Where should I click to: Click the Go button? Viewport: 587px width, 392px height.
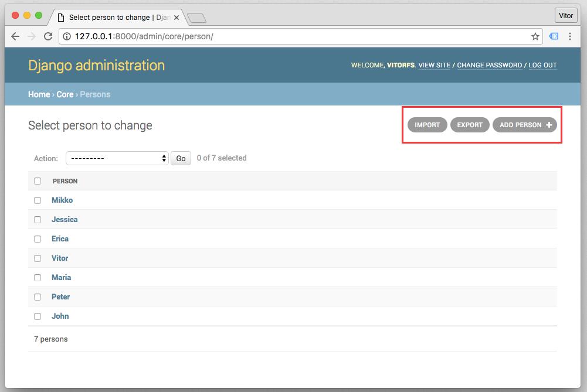pos(181,158)
